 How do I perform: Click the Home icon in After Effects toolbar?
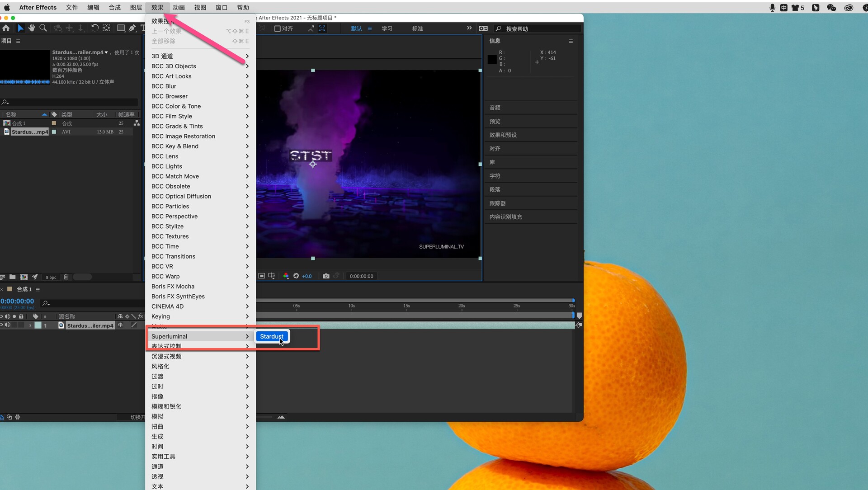coord(6,28)
